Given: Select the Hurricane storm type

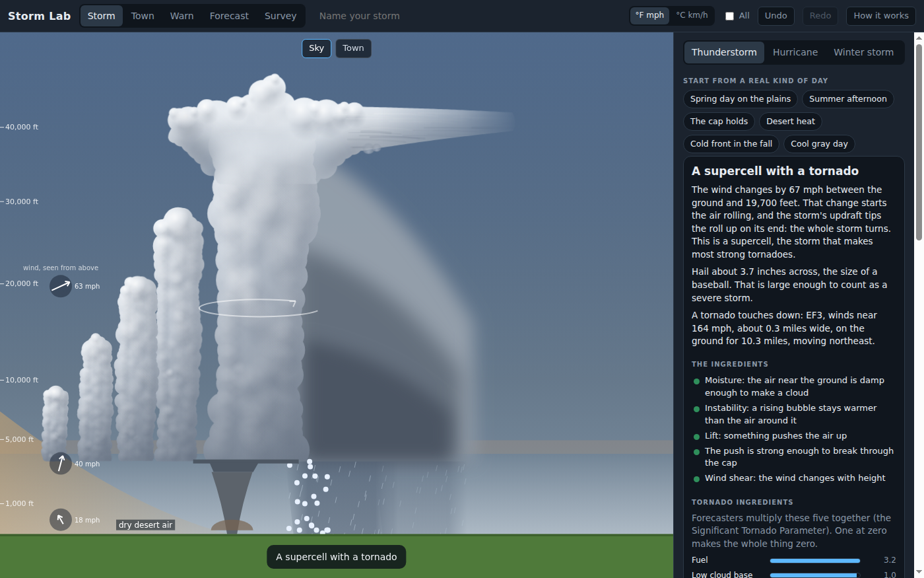Looking at the screenshot, I should coord(795,52).
